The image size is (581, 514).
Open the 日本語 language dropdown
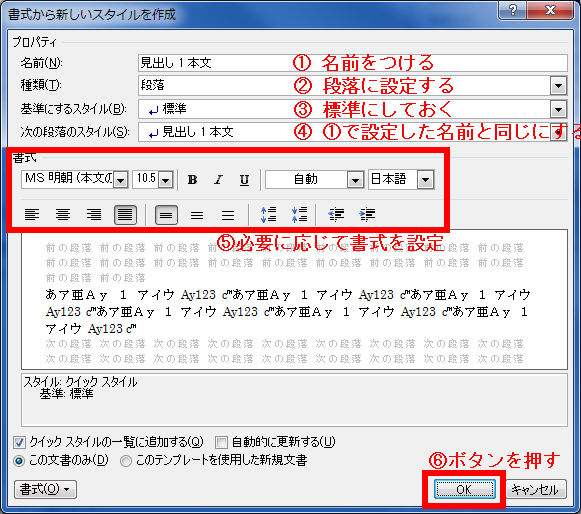click(425, 180)
